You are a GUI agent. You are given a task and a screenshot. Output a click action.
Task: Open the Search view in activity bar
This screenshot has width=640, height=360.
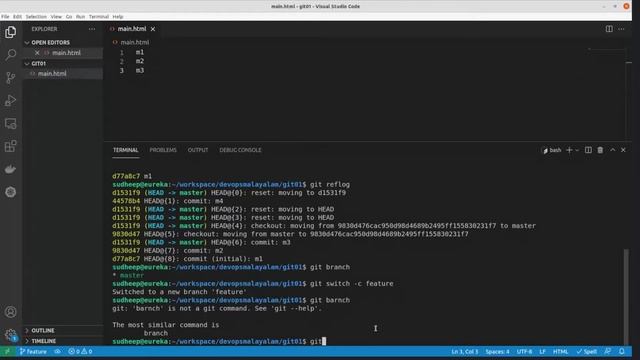click(11, 55)
